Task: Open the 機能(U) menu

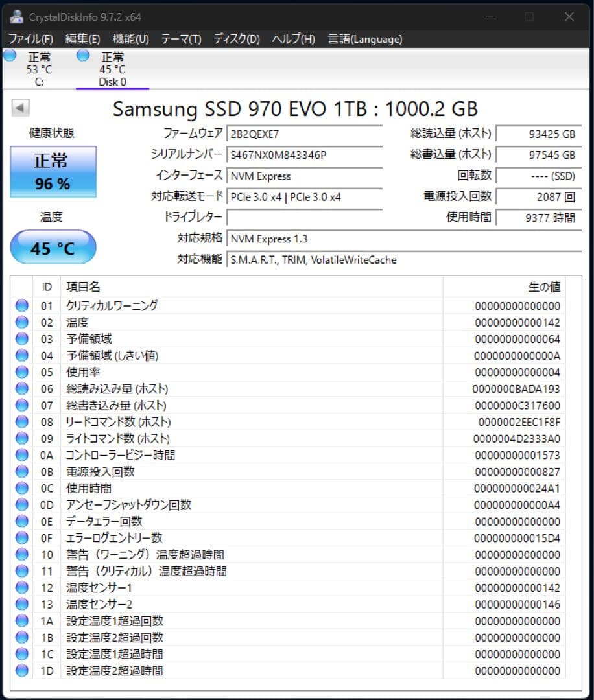Action: coord(129,39)
